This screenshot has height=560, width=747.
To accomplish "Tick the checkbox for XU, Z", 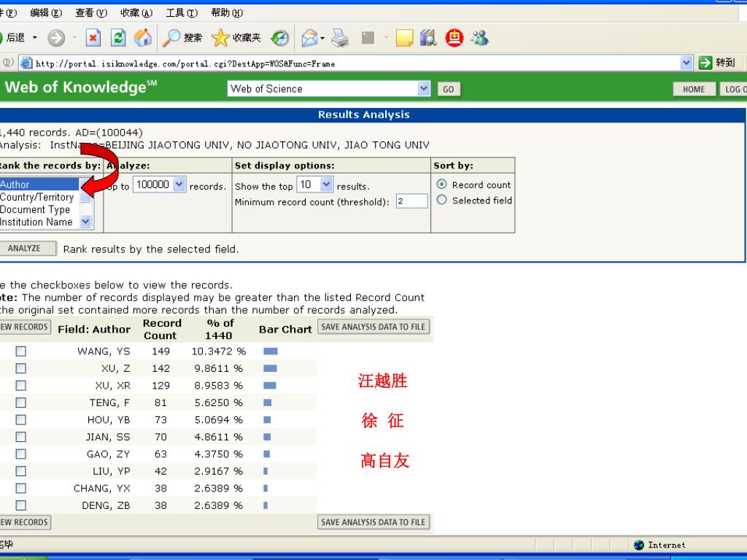I will 21,368.
